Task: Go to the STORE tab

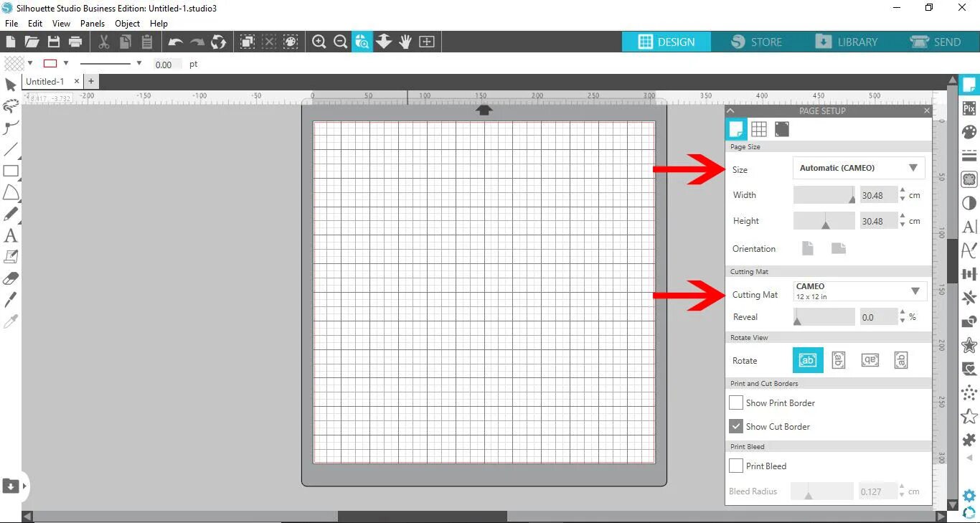Action: (757, 42)
